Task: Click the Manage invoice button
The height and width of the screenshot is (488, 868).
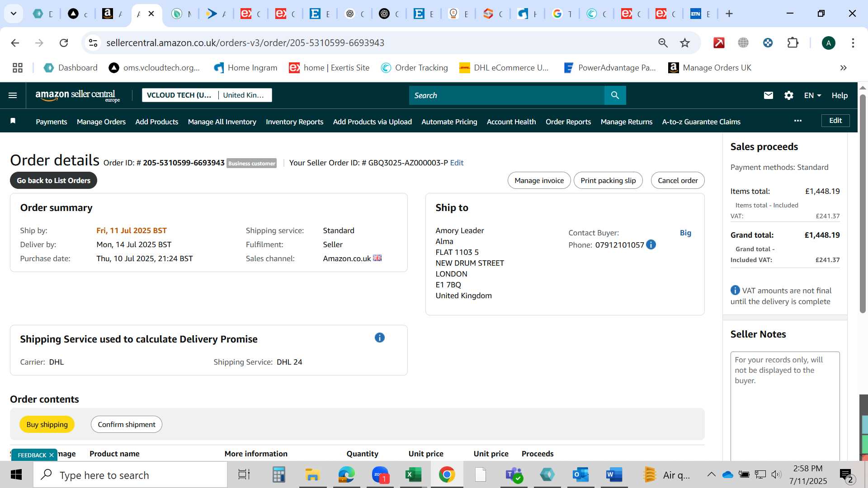Action: pyautogui.click(x=539, y=180)
